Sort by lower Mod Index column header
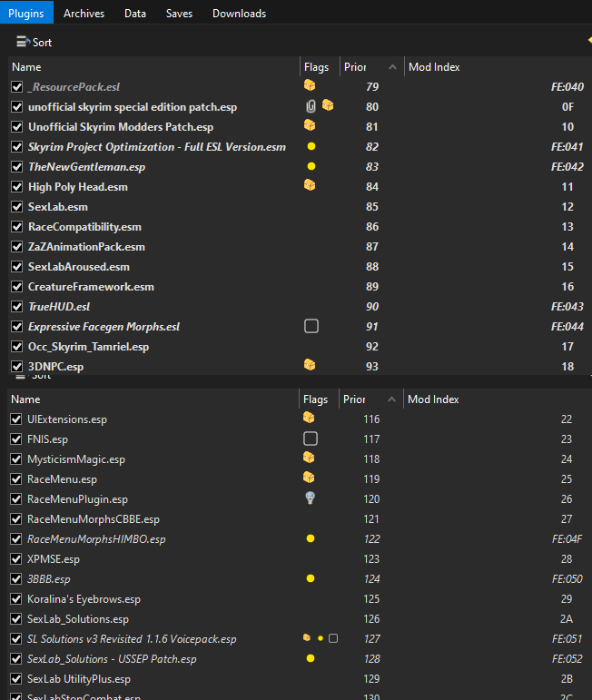Viewport: 592px width, 700px height. coord(498,399)
